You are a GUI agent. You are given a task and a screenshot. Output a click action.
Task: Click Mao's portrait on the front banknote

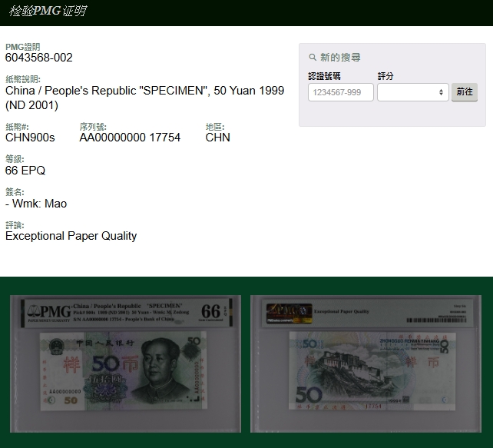click(159, 367)
